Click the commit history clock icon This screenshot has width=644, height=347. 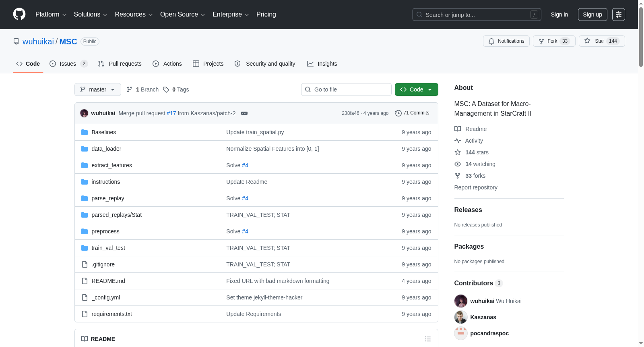pos(398,113)
